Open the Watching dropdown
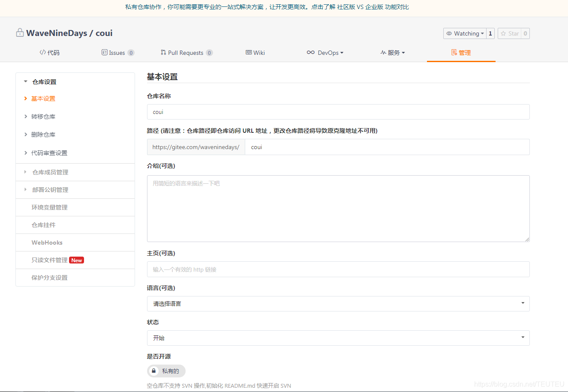Screen dimensions: 568x392 465,33
